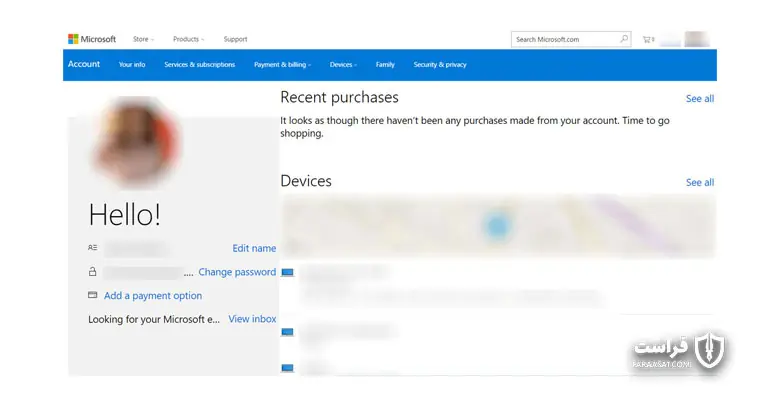
Task: Expand the Devices dropdown in the navigation bar
Action: click(343, 65)
